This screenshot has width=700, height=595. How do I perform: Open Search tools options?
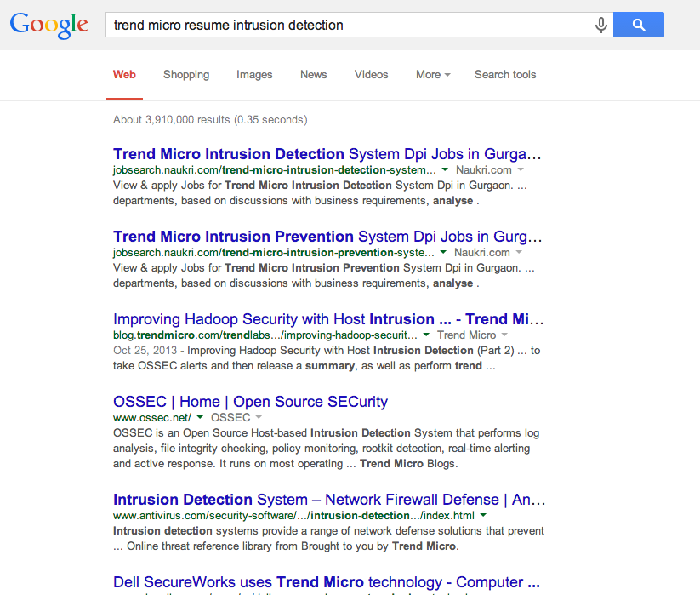point(505,75)
